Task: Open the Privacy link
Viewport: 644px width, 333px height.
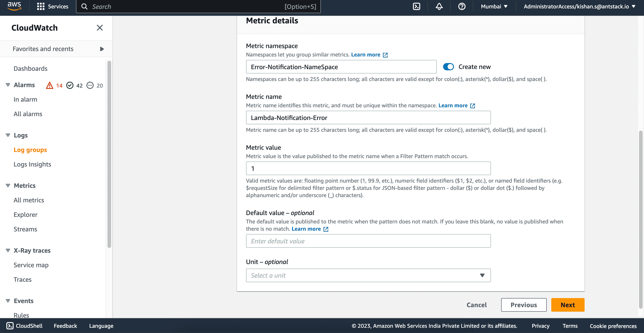Action: click(x=541, y=326)
